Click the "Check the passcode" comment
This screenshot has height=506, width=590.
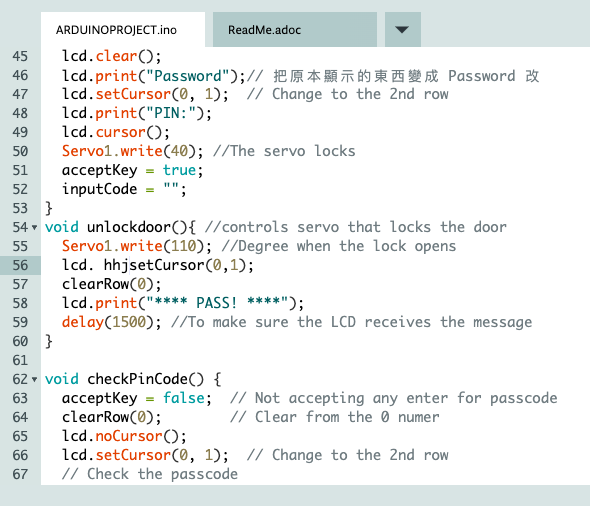[x=150, y=474]
